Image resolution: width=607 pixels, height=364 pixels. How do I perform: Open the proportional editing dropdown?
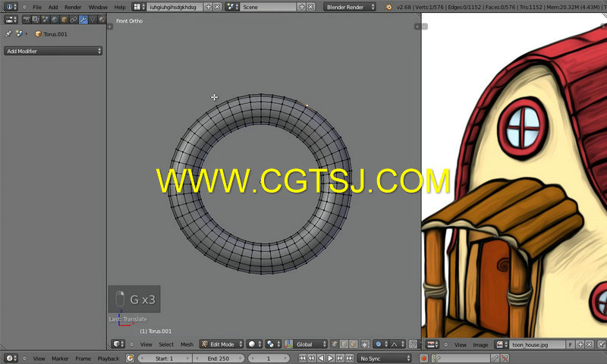point(382,344)
